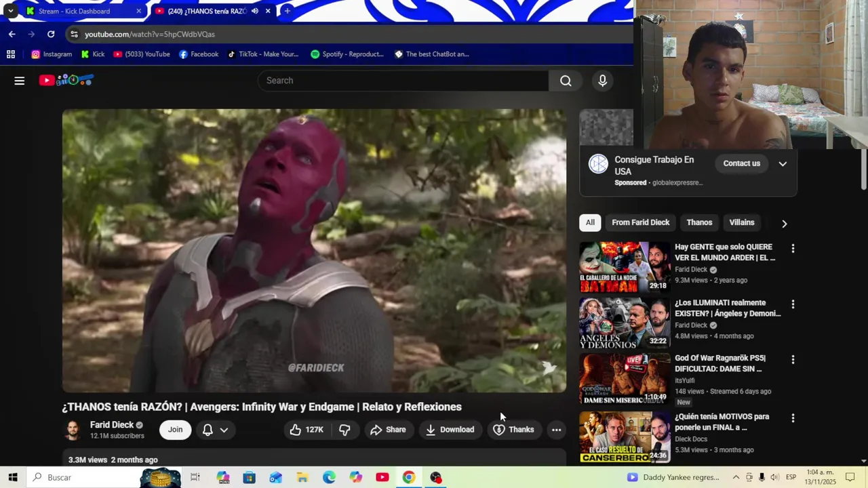Click site info icon in address bar
Image resolution: width=868 pixels, height=488 pixels.
click(74, 34)
